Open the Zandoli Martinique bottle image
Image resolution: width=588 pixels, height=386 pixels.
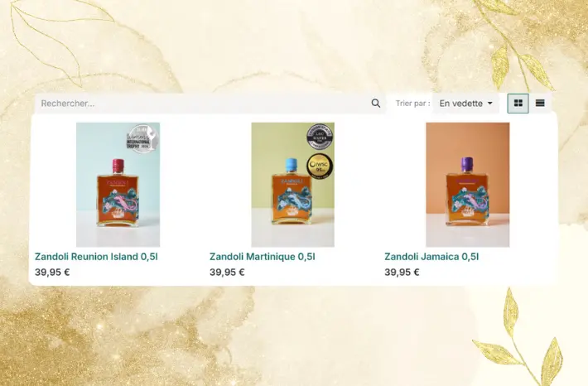(293, 185)
